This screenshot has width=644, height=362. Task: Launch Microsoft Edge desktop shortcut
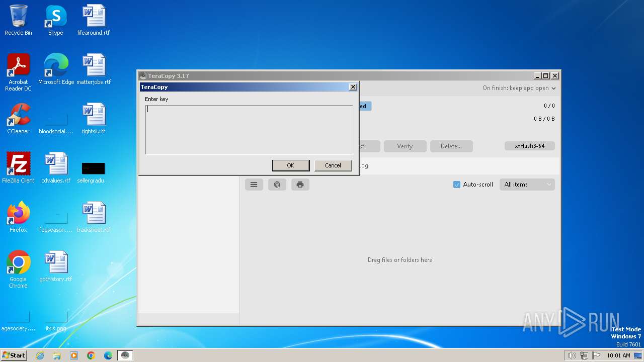[56, 69]
